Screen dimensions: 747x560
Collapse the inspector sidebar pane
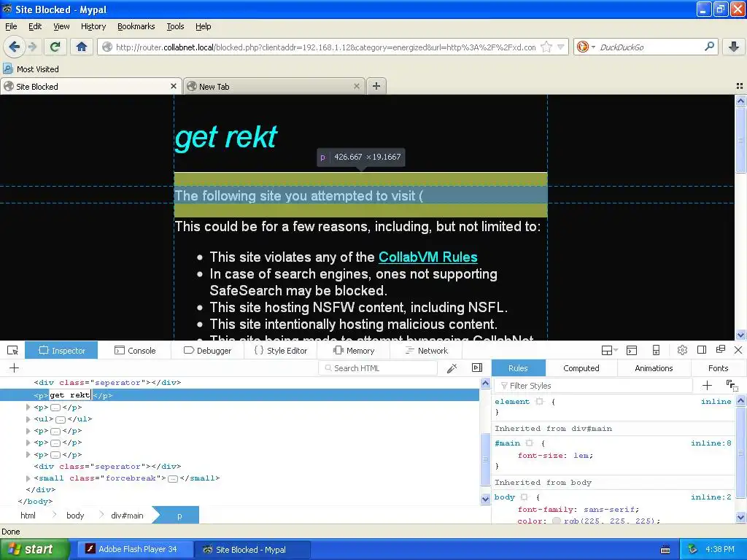[477, 367]
